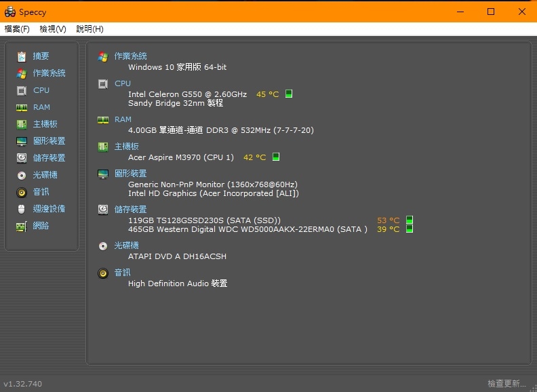Click the 作業系統 heading link in summary
This screenshot has height=392, width=537.
[x=130, y=56]
